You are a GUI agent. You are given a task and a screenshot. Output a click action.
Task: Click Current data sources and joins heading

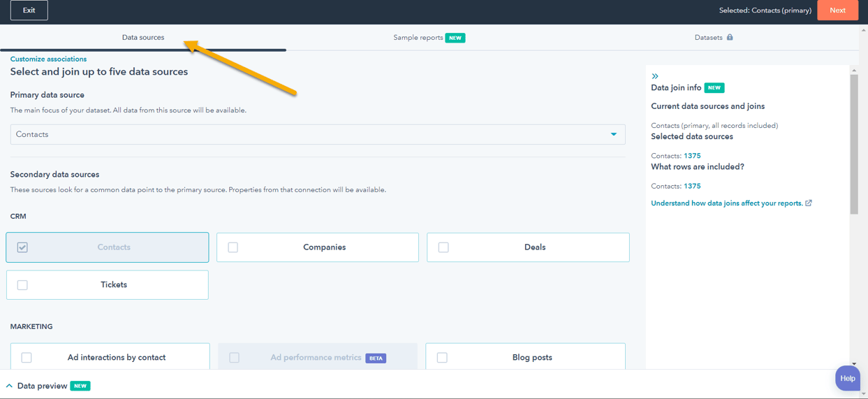pyautogui.click(x=707, y=106)
